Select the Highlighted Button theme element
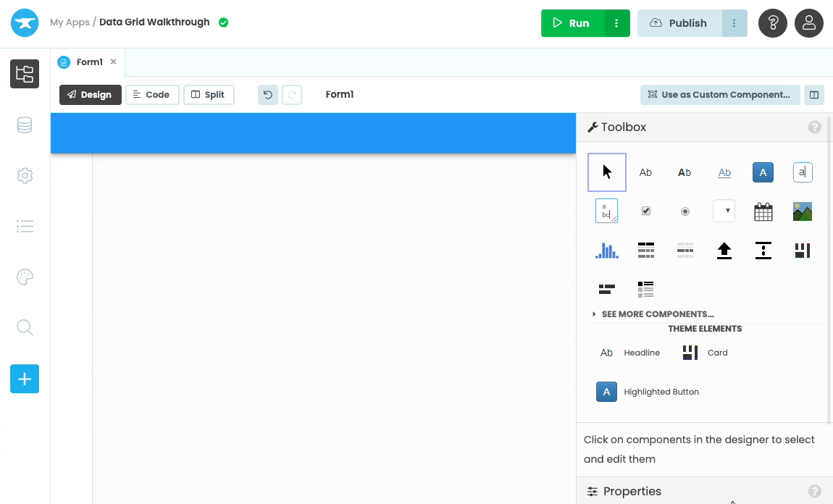This screenshot has width=833, height=504. [x=648, y=392]
